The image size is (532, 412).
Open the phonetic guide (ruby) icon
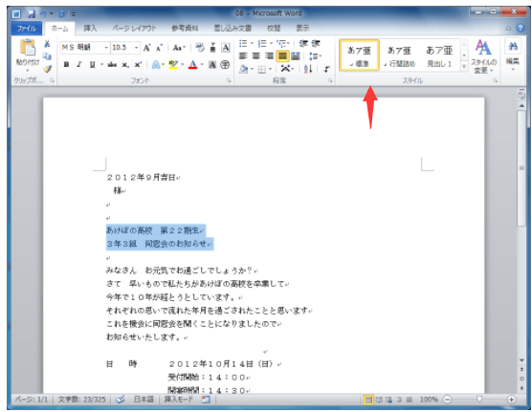coord(212,48)
